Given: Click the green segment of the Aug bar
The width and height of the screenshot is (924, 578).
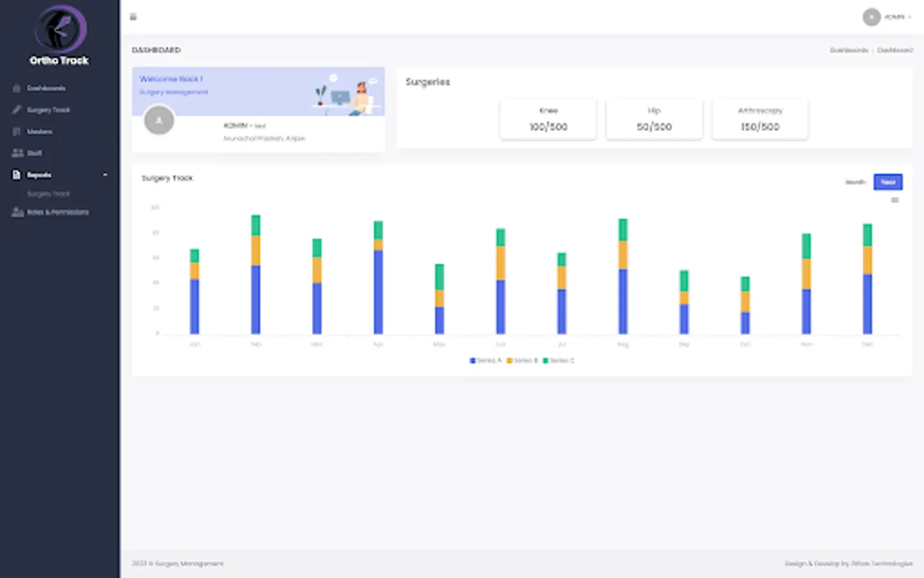Looking at the screenshot, I should pyautogui.click(x=623, y=230).
